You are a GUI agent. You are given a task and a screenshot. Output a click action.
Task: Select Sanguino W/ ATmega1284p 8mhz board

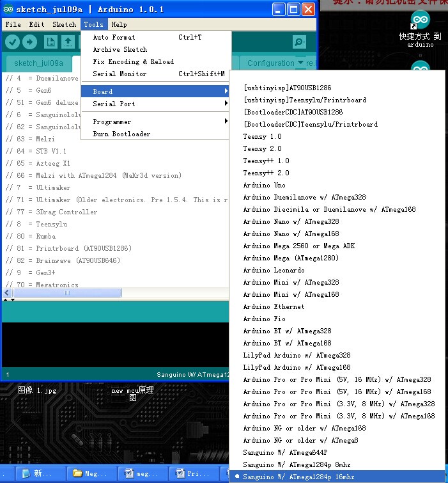pyautogui.click(x=337, y=464)
